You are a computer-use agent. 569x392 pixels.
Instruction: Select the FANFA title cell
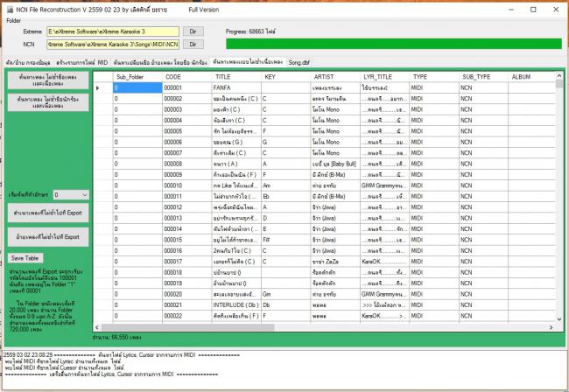pyautogui.click(x=236, y=87)
